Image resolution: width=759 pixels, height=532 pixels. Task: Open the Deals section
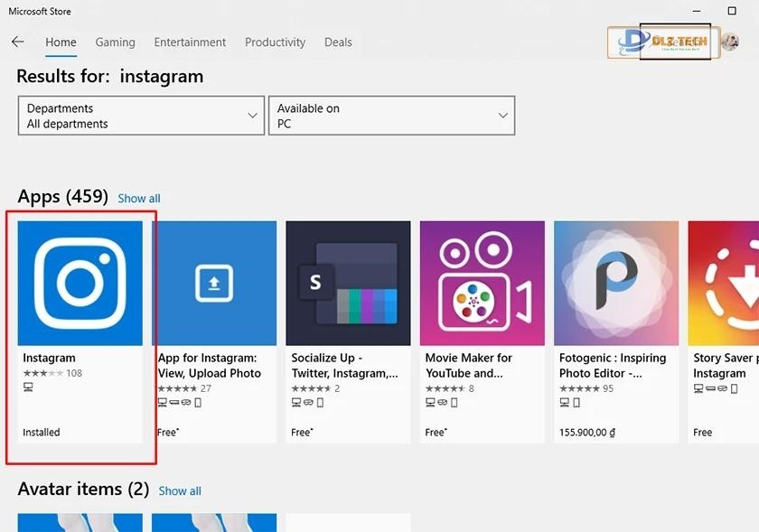tap(338, 42)
